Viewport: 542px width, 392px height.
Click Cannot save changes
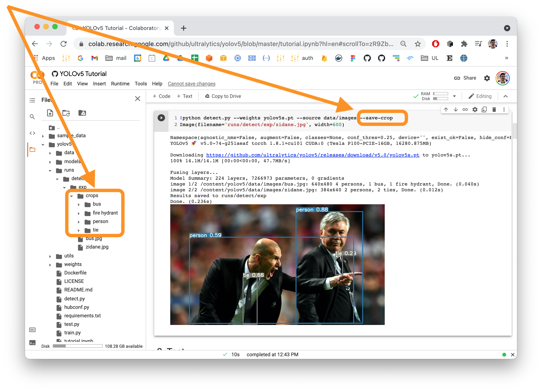click(191, 84)
